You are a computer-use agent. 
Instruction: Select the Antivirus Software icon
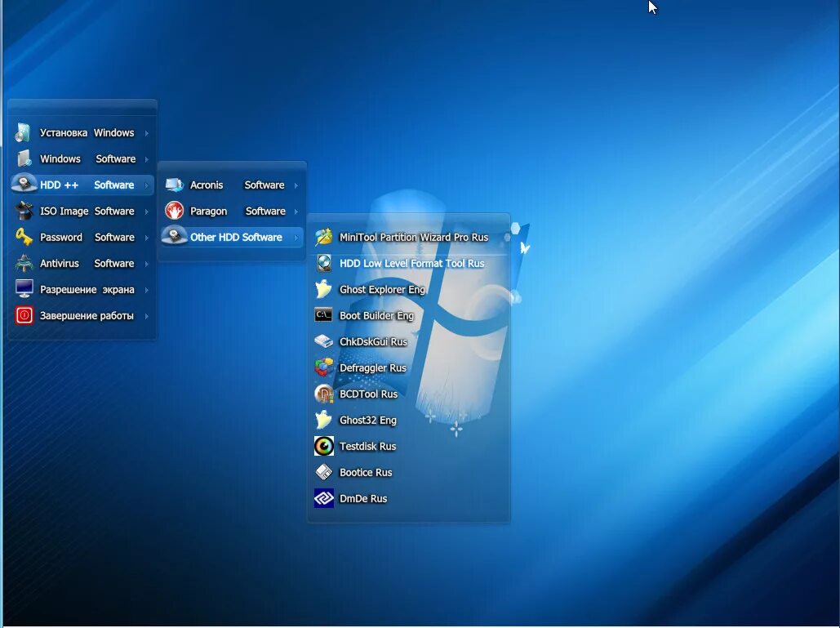(x=24, y=263)
